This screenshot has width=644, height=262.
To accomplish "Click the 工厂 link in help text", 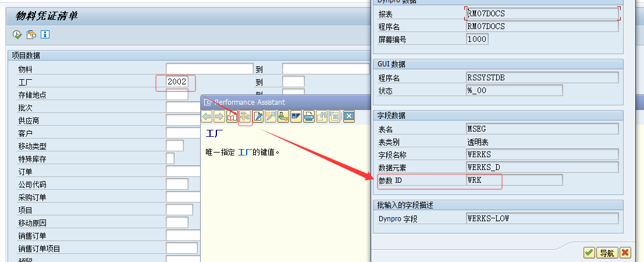I will [245, 153].
